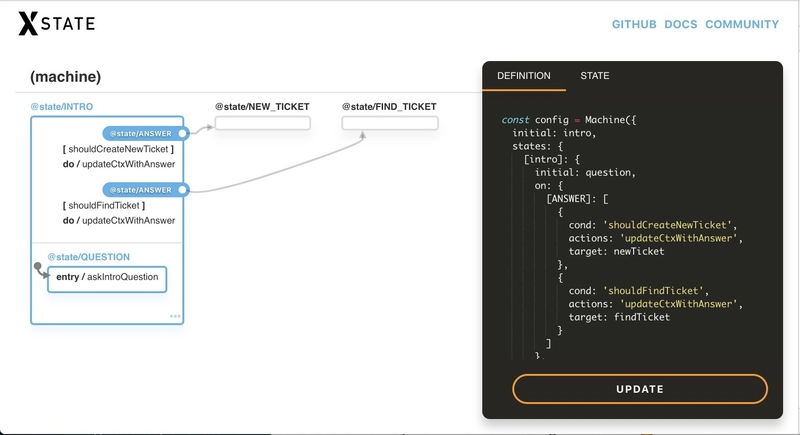Switch to the DEFINITION tab

pyautogui.click(x=523, y=76)
